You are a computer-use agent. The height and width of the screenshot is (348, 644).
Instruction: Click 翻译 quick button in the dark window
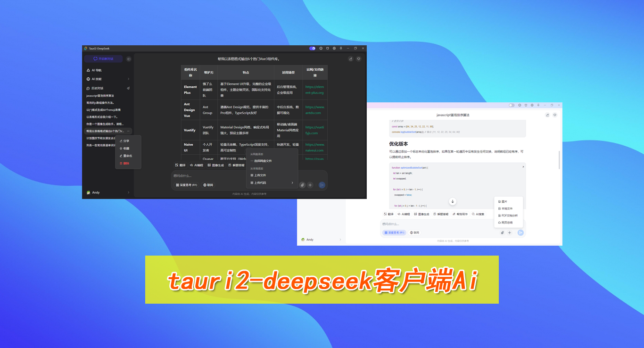tap(180, 166)
